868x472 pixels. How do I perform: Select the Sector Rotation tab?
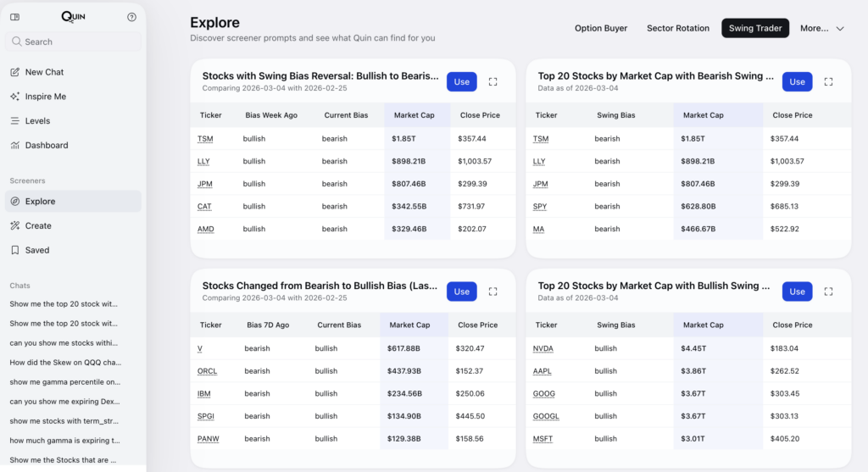(677, 28)
